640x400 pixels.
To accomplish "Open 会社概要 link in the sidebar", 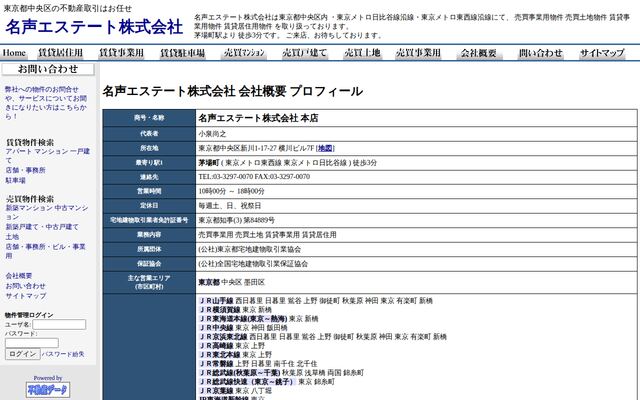I will [19, 276].
